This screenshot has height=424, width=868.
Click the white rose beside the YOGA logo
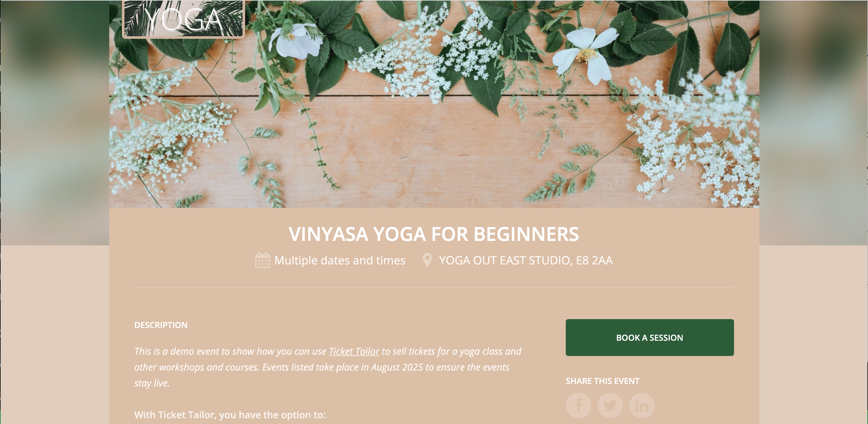[x=296, y=40]
